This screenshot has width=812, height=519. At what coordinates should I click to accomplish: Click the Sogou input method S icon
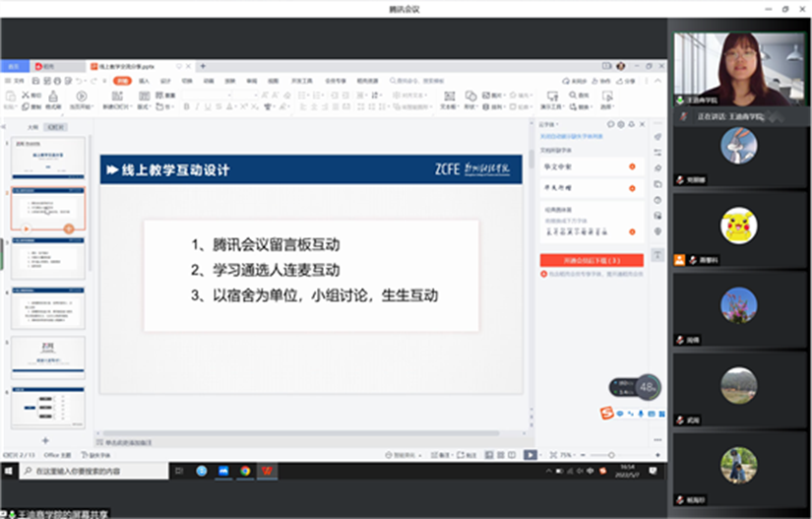tap(606, 413)
